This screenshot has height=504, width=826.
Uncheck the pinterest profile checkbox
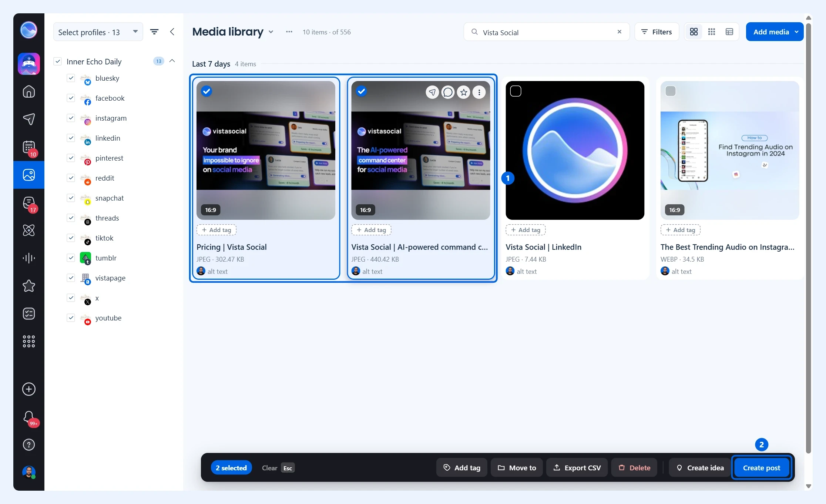[71, 158]
